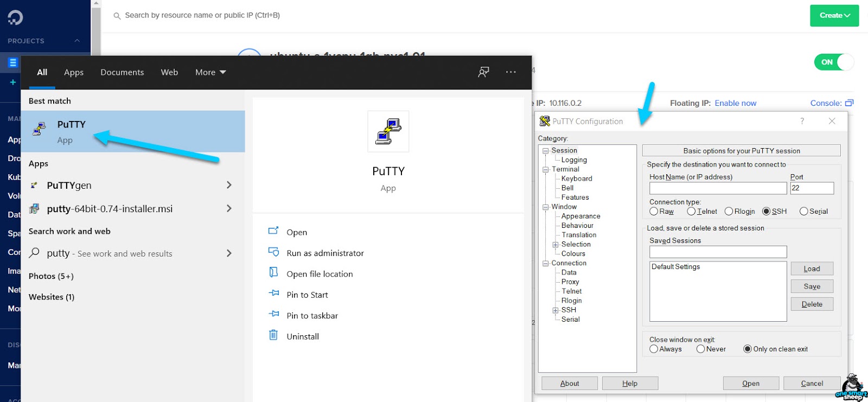This screenshot has height=402, width=868.
Task: Switch to the Web search tab
Action: click(169, 72)
